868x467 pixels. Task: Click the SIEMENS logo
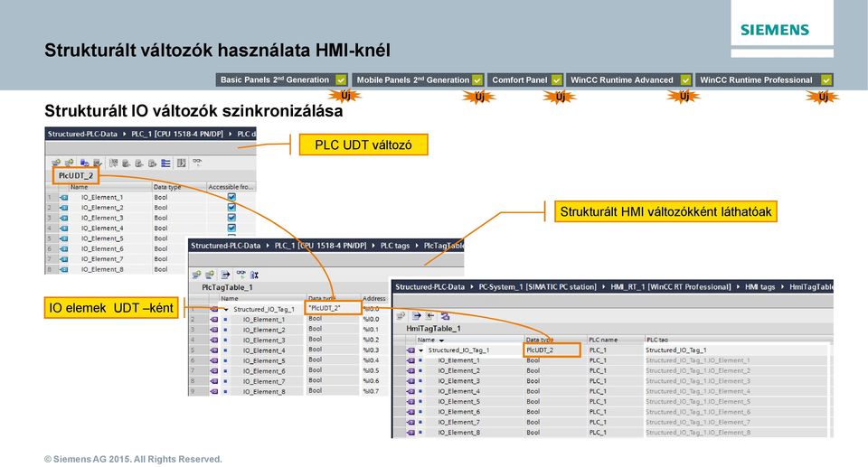tap(775, 30)
